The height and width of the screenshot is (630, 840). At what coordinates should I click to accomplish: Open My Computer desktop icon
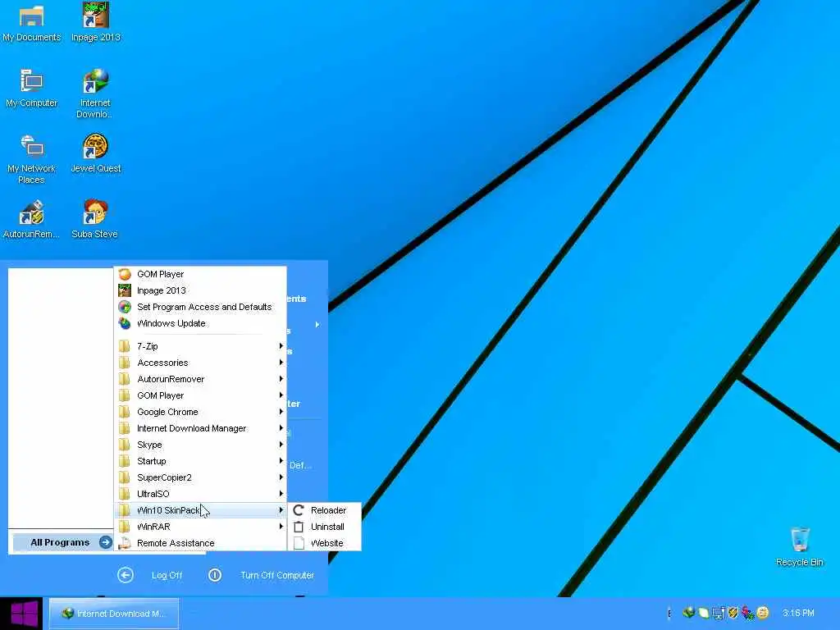click(x=32, y=89)
